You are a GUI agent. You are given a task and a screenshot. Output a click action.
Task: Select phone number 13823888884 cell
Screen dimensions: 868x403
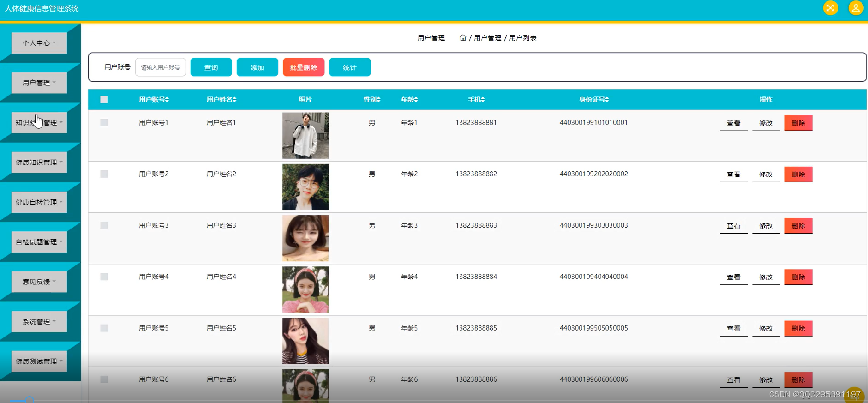476,277
